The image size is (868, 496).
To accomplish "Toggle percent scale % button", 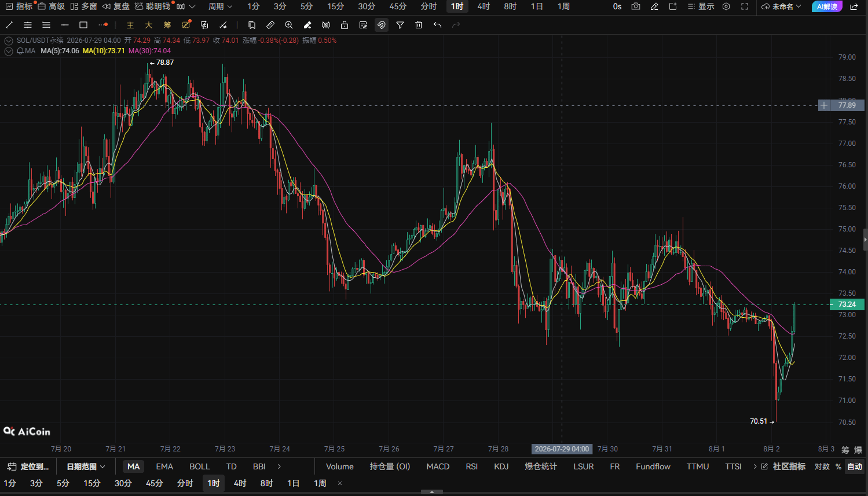I will click(838, 466).
